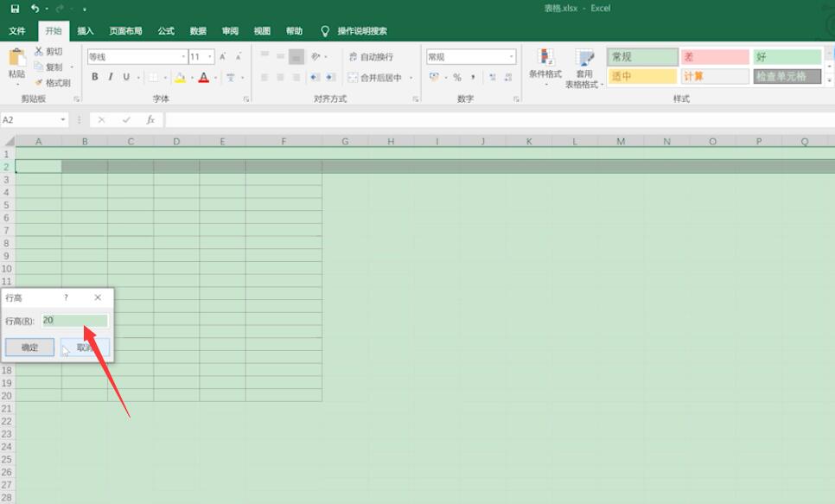The width and height of the screenshot is (835, 504).
Task: Click the row height input field
Action: coord(75,320)
